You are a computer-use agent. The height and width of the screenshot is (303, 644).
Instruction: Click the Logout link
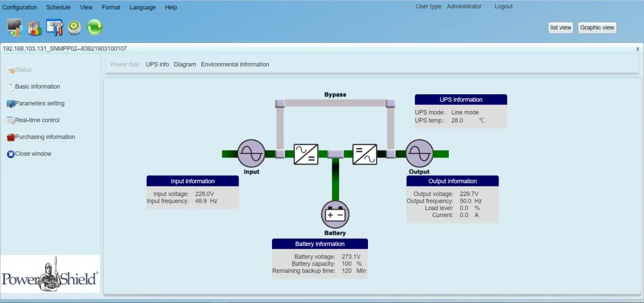coord(503,7)
